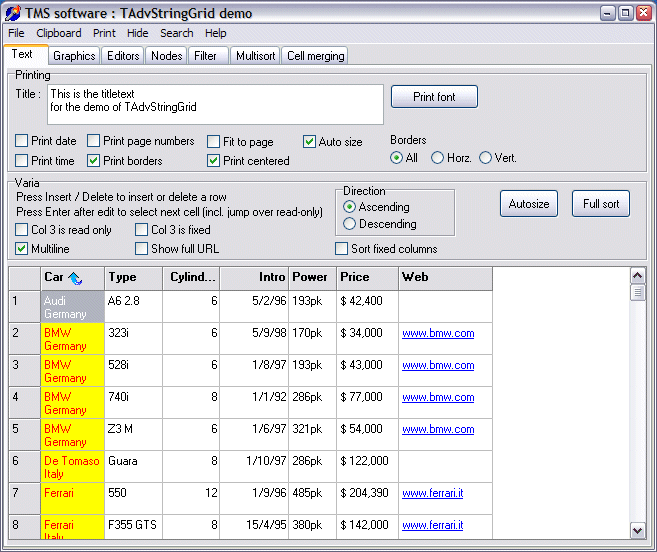Click the Print font button

click(434, 97)
